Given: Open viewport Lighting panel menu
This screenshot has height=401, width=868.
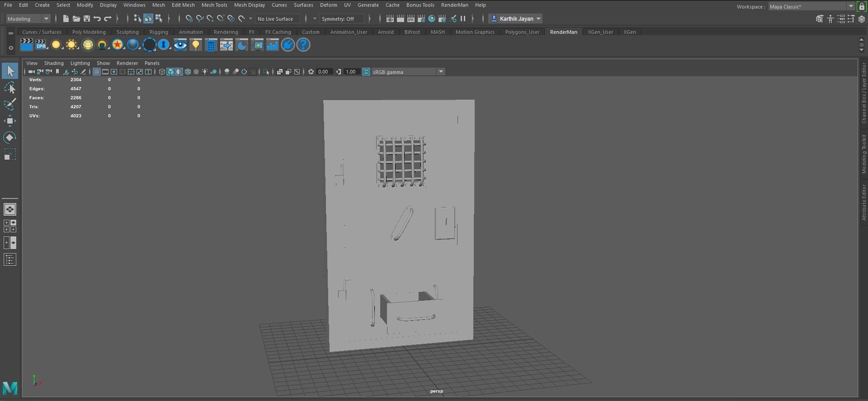Looking at the screenshot, I should (80, 63).
